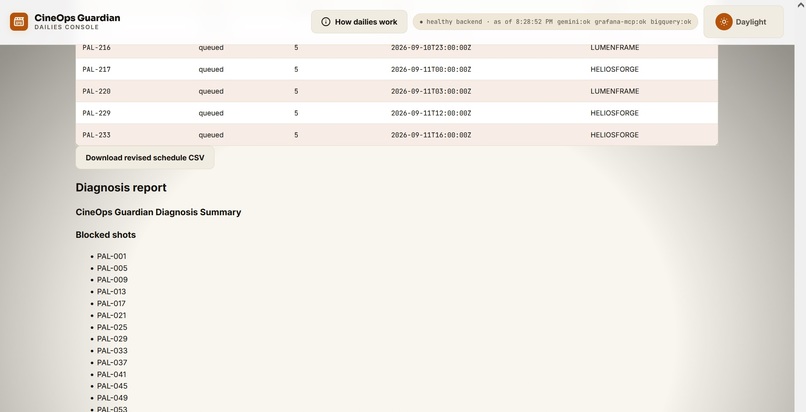
Task: Click timestamp 2026-09-10T23:00:00Z
Action: click(x=431, y=48)
